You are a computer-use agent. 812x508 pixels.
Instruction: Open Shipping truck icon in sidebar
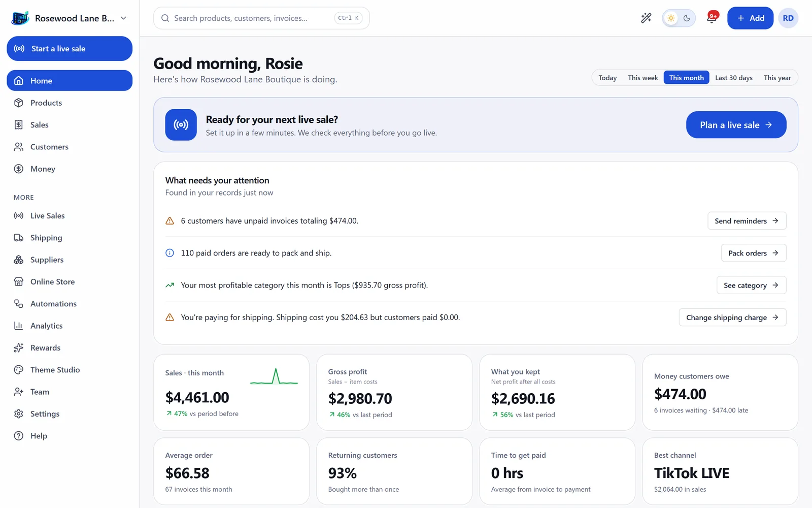pos(19,238)
